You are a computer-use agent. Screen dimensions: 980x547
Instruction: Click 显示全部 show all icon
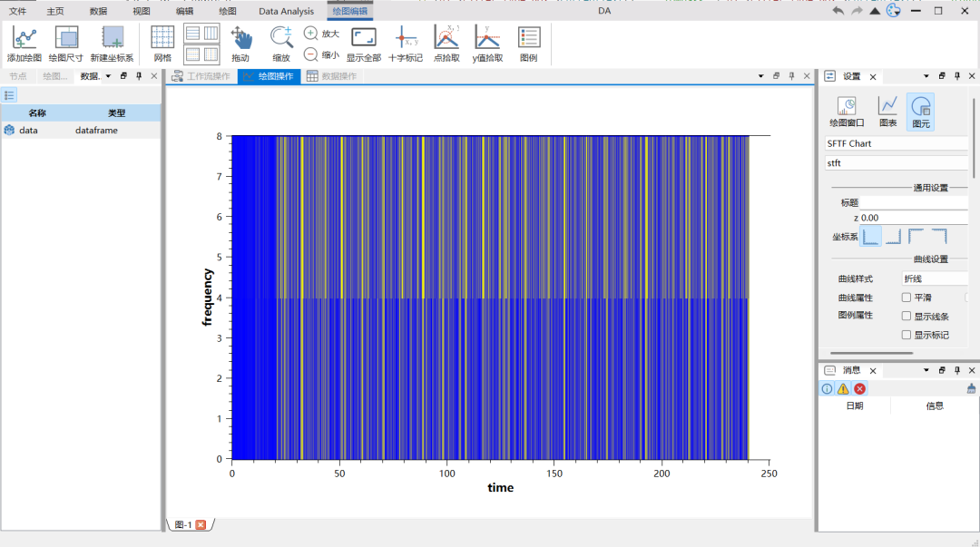point(364,44)
